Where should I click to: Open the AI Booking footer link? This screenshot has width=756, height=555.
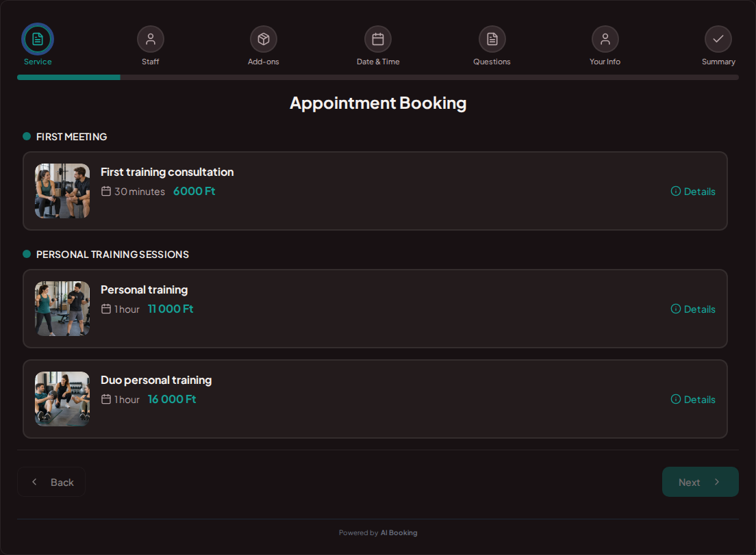point(399,533)
